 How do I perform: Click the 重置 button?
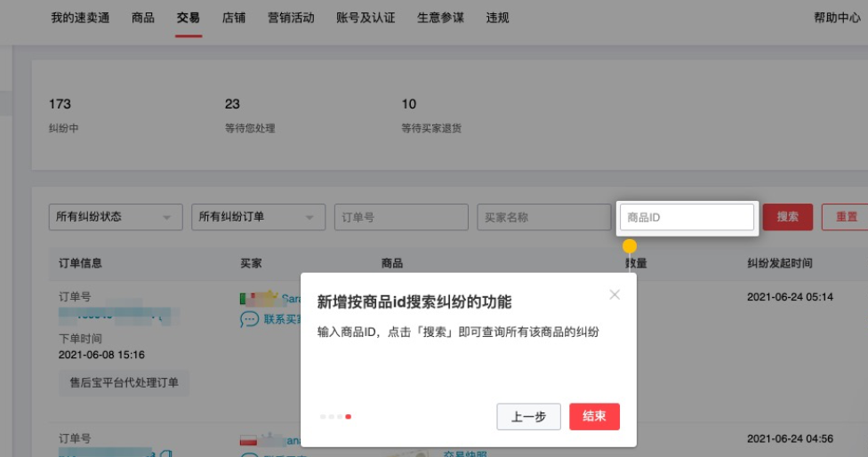coord(846,217)
